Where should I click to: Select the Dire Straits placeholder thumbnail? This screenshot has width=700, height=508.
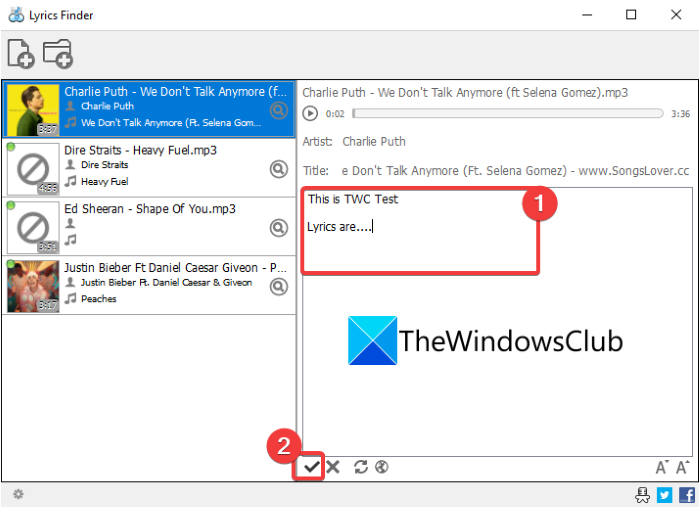[x=33, y=169]
